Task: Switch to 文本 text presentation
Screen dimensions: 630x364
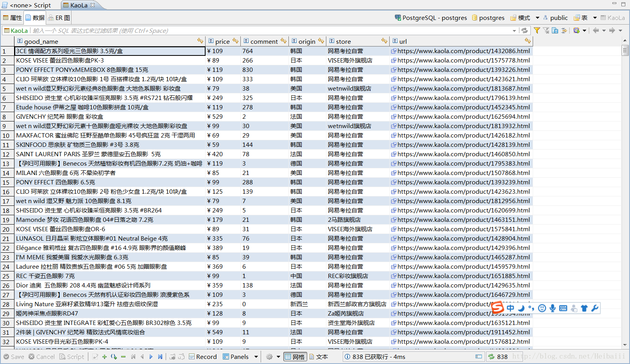Action: pyautogui.click(x=319, y=357)
